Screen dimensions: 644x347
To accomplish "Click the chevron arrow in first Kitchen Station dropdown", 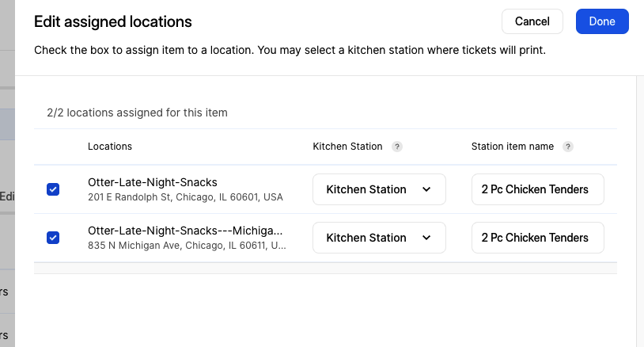I will coord(426,189).
